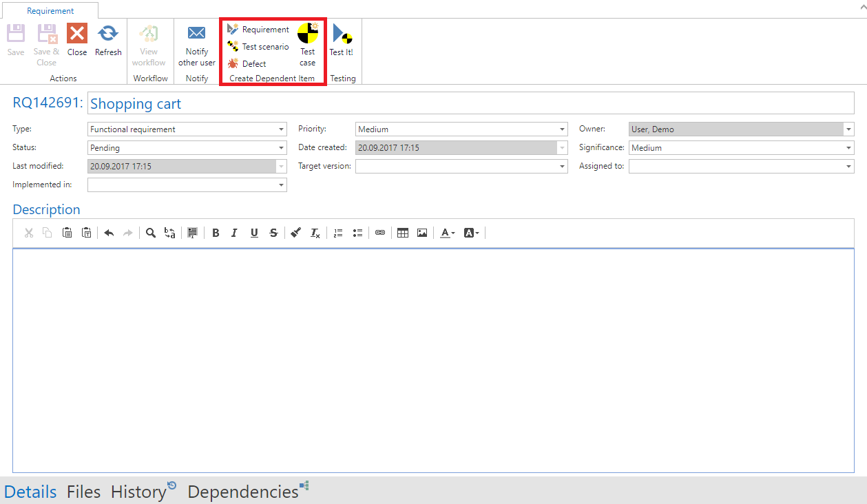Click the Shopping cart title field
The width and height of the screenshot is (867, 504).
click(x=470, y=103)
